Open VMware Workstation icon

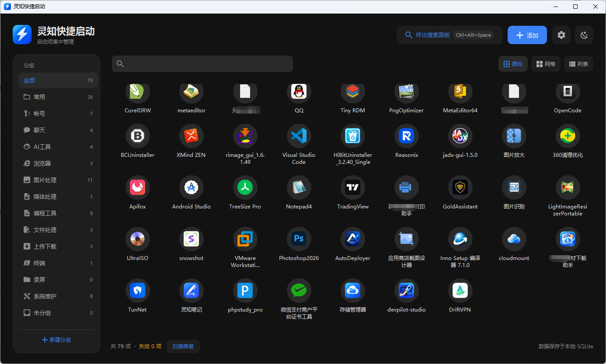click(x=245, y=239)
